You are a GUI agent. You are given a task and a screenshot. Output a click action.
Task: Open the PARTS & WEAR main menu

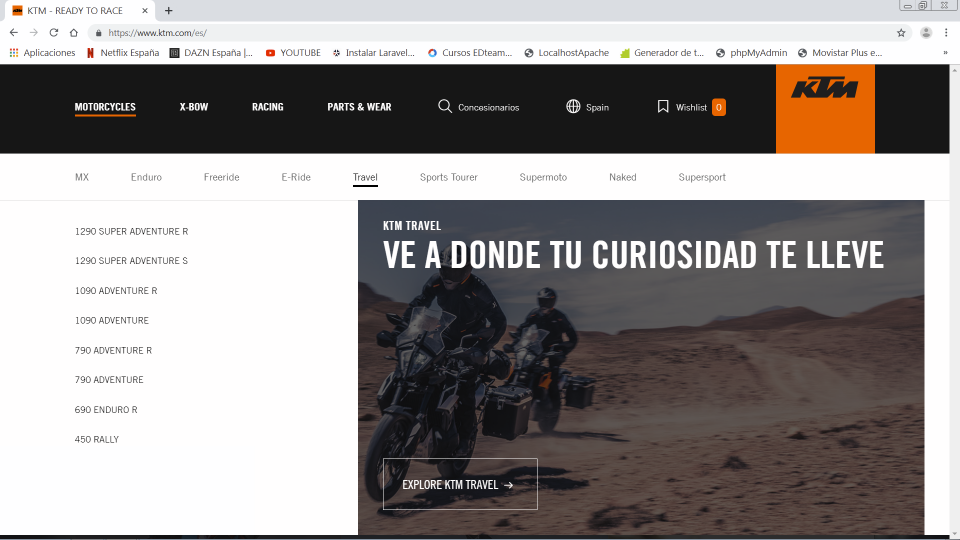(359, 107)
